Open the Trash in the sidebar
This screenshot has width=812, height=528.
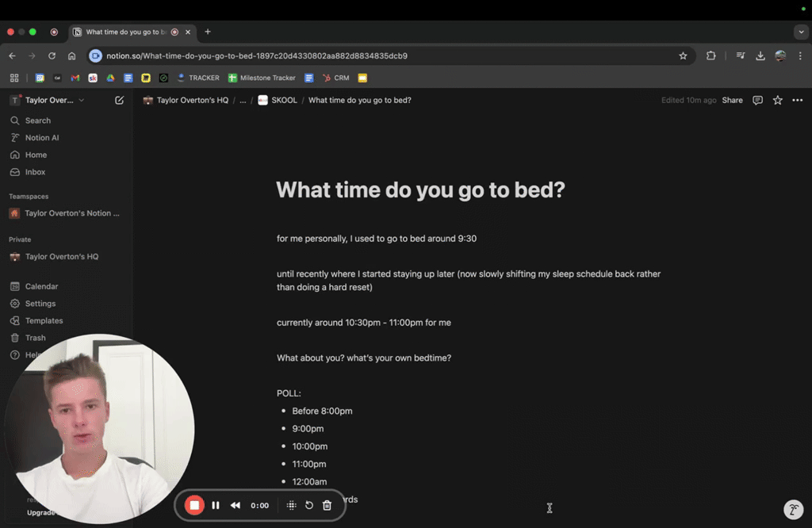point(35,337)
